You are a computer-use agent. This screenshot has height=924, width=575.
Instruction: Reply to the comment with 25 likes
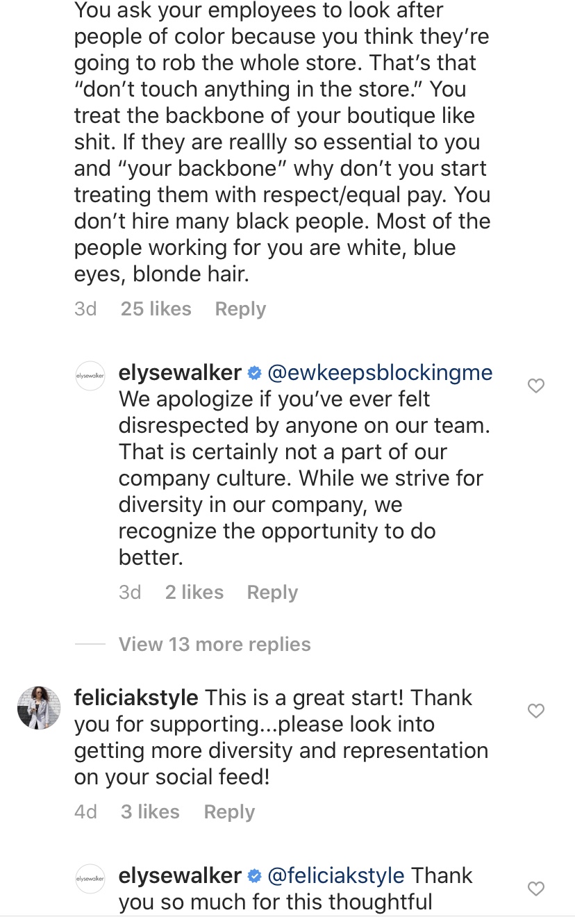(x=240, y=309)
